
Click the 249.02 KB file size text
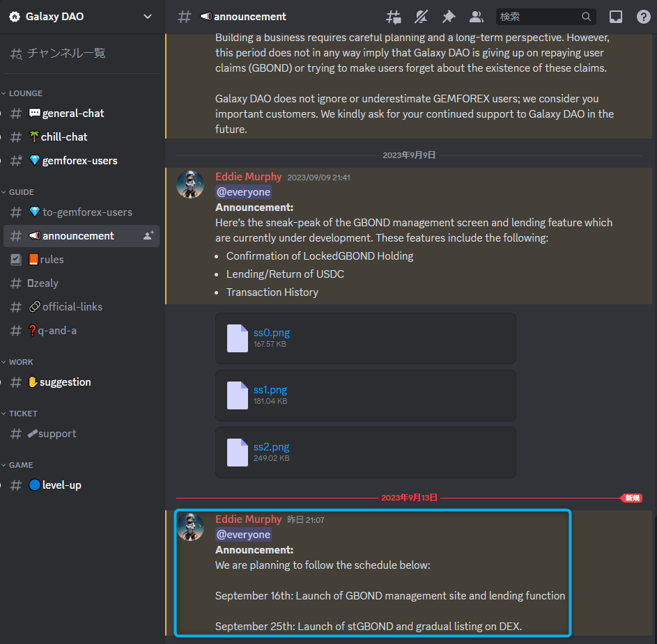(x=272, y=458)
